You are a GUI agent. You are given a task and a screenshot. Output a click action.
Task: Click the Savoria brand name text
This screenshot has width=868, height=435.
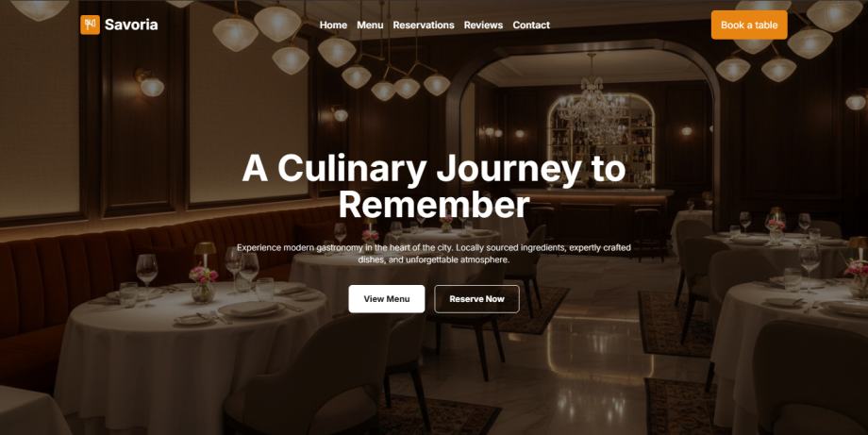131,25
